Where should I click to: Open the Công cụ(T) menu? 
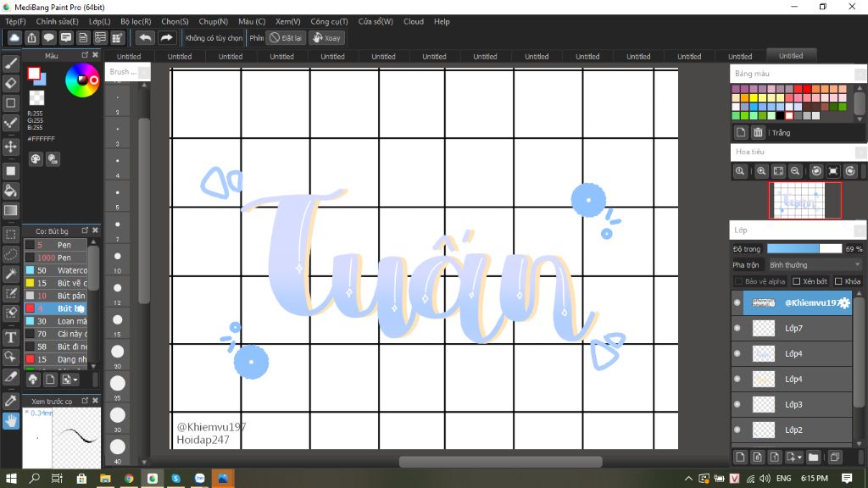coord(329,21)
